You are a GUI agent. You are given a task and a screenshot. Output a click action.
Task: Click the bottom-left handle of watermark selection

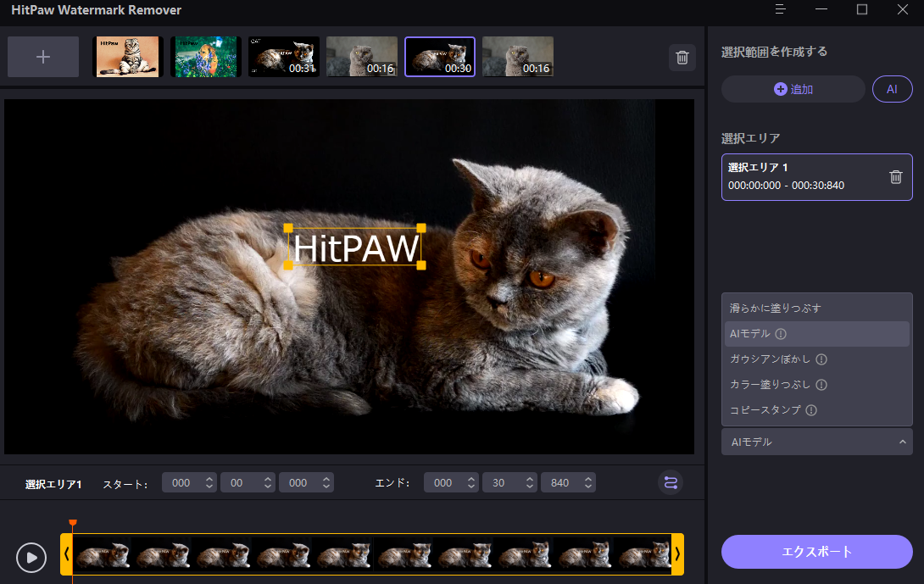(x=288, y=266)
